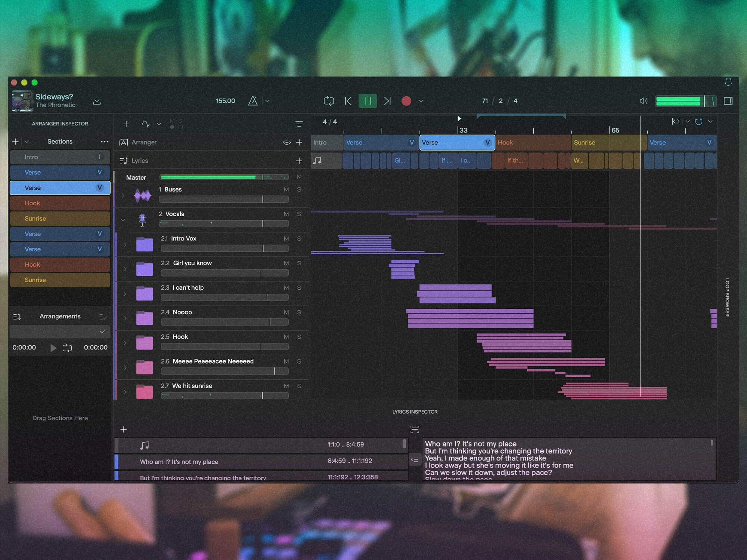The image size is (747, 560).
Task: Add a new section with the plus button
Action: tap(15, 141)
